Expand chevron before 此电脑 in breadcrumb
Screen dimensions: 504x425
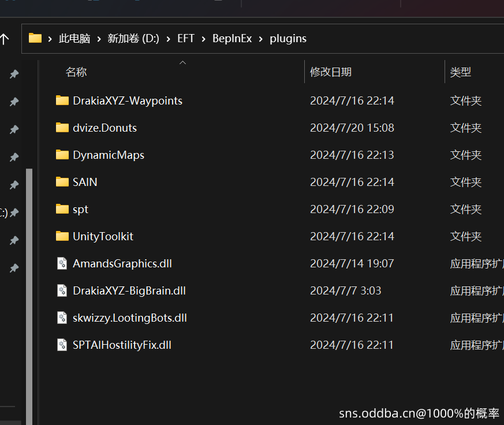click(x=50, y=39)
